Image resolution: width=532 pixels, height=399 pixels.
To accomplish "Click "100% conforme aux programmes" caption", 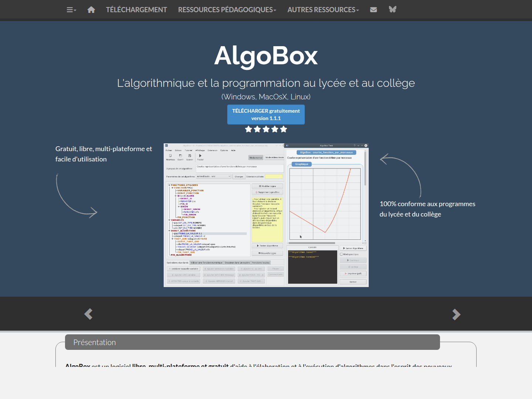I will [427, 209].
